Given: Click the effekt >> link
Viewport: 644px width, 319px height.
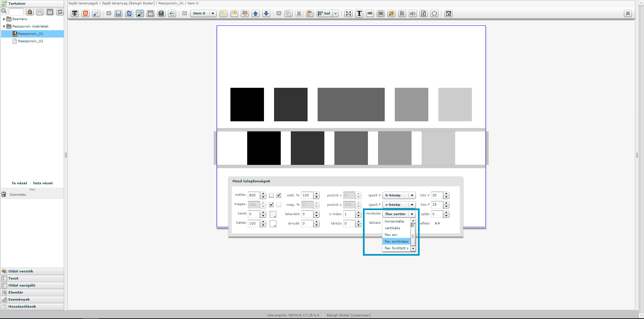Looking at the screenshot, I should click(437, 224).
